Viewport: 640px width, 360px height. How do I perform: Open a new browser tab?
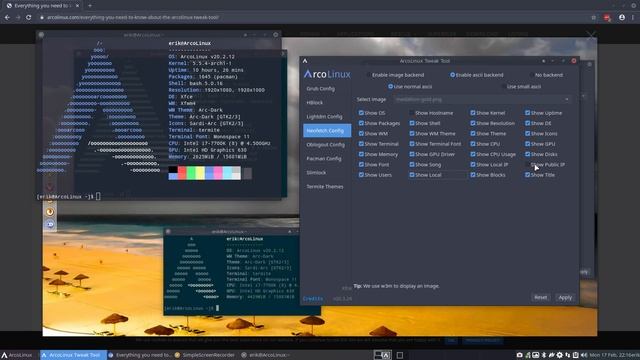pyautogui.click(x=90, y=6)
